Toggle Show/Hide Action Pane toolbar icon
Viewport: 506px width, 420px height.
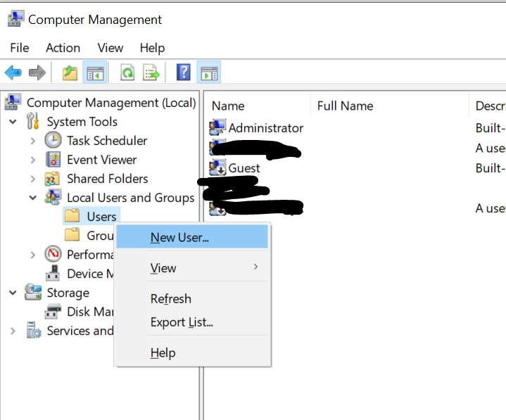point(209,72)
